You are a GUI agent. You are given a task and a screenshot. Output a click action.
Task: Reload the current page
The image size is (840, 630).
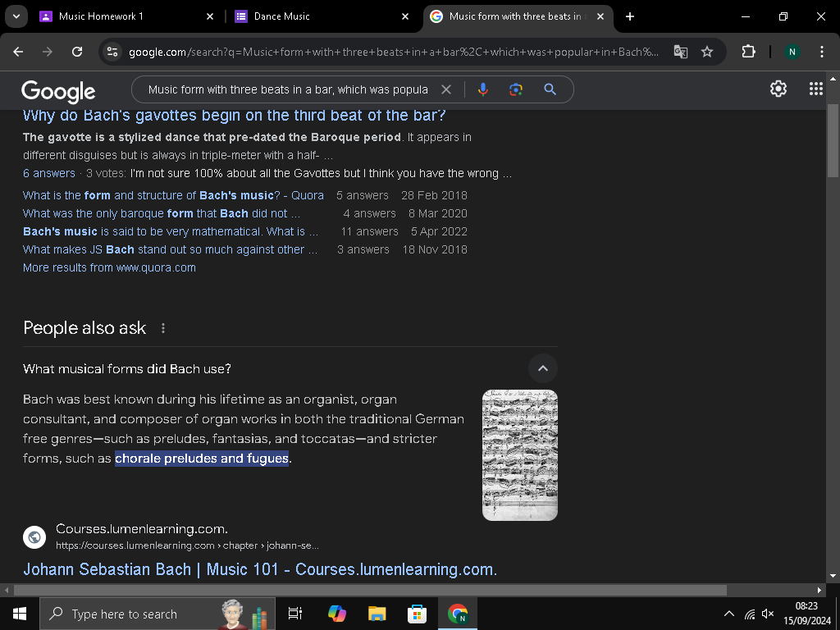pyautogui.click(x=77, y=52)
